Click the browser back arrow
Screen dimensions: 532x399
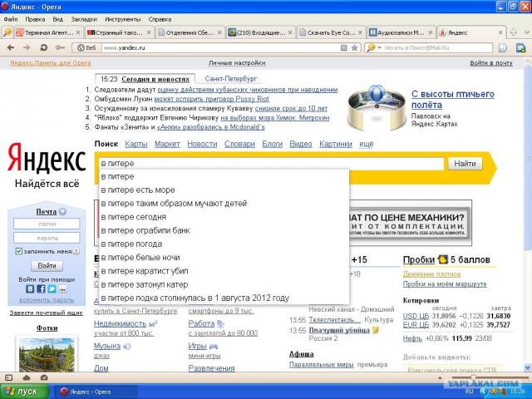(10, 47)
